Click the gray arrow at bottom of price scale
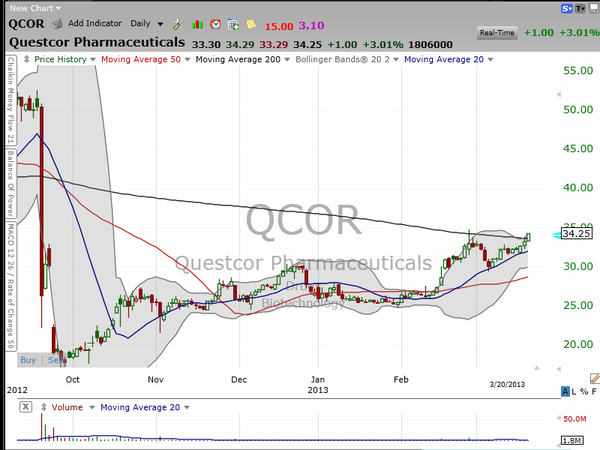The height and width of the screenshot is (450, 600). (x=559, y=369)
